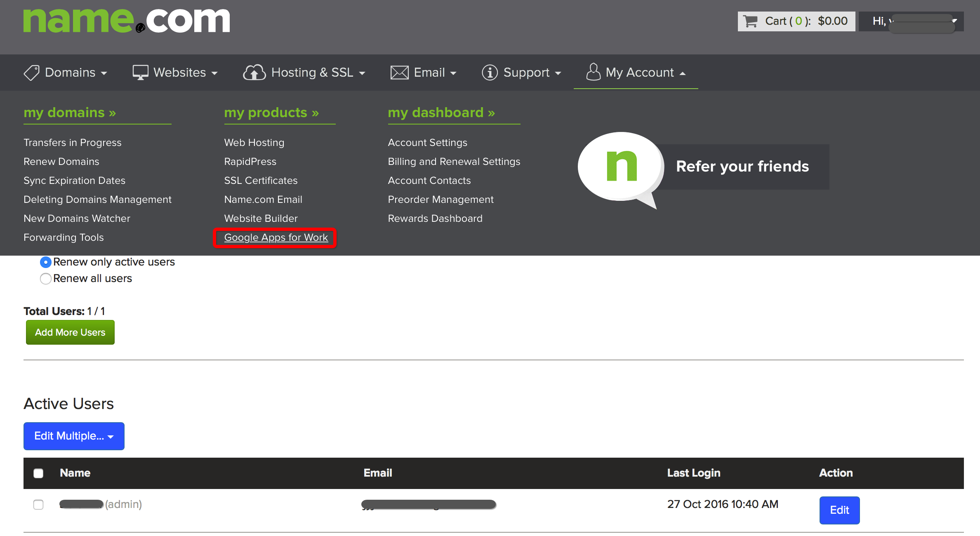This screenshot has width=980, height=536.
Task: Click the name.com logo
Action: pos(126,21)
